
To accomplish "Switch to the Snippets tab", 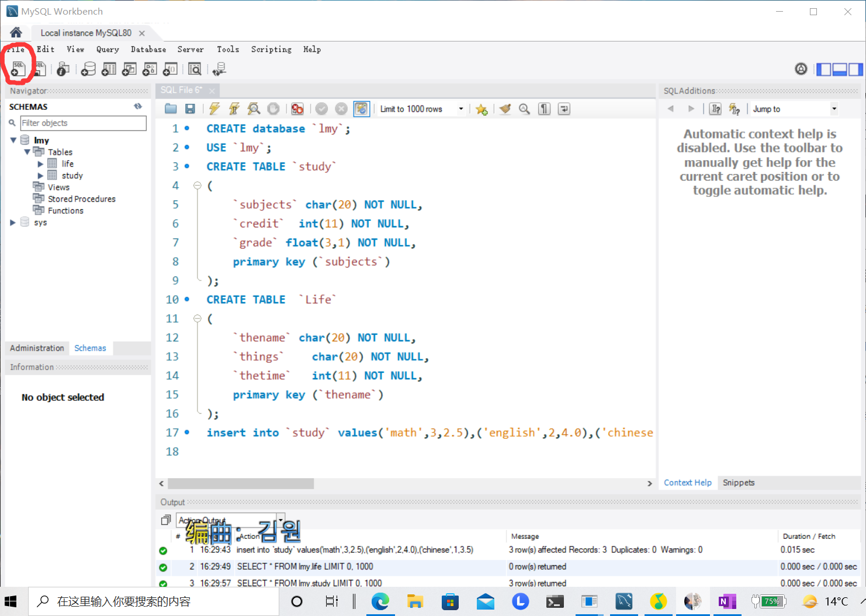I will tap(739, 483).
